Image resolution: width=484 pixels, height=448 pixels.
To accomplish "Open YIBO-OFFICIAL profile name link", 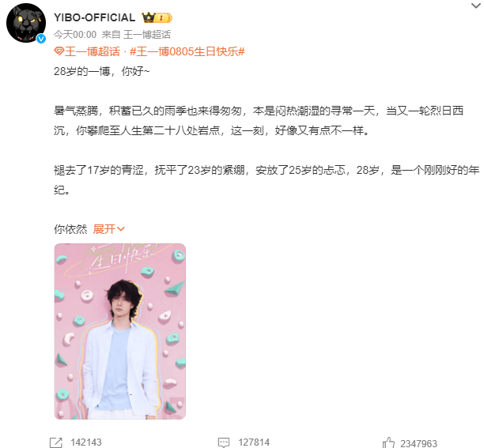I will click(x=94, y=17).
